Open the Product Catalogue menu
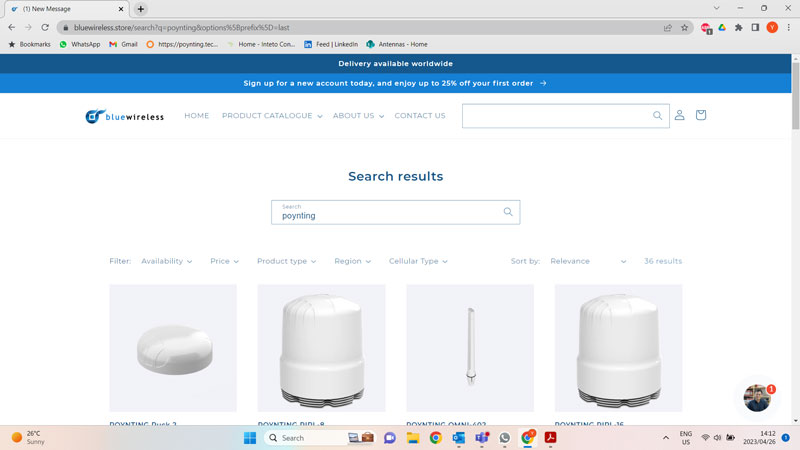Screen dimensions: 800x450 [x=271, y=116]
